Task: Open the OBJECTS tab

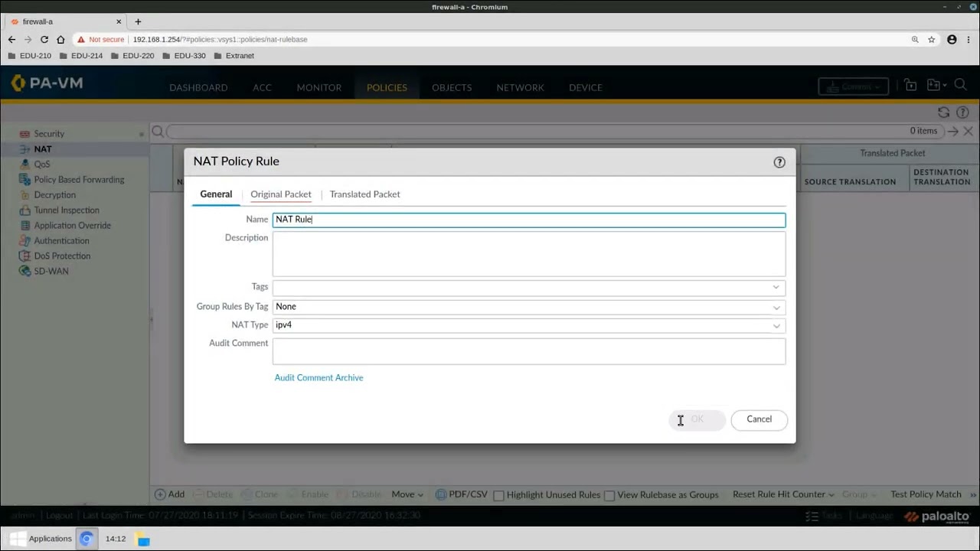Action: 452,87
